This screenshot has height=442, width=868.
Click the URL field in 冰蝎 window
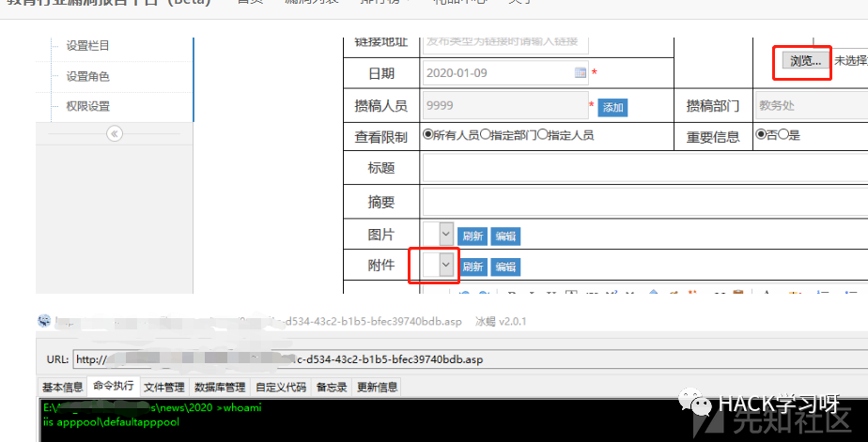pos(470,359)
